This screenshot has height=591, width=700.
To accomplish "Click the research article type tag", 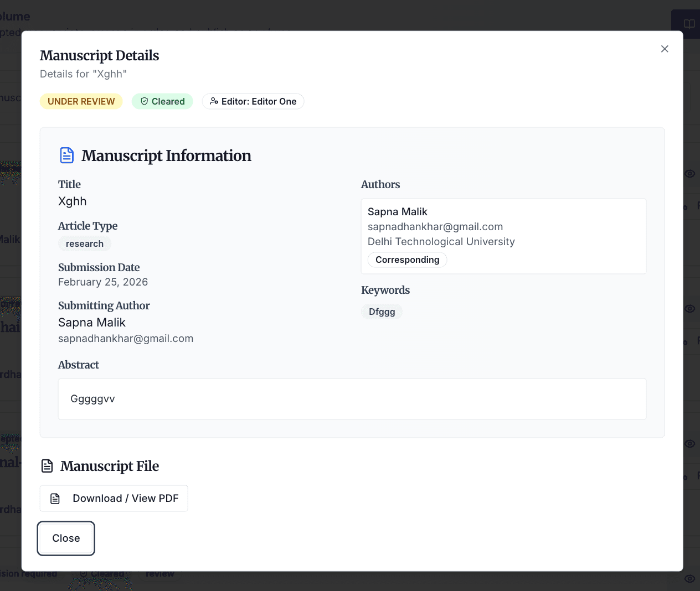I will click(x=85, y=243).
